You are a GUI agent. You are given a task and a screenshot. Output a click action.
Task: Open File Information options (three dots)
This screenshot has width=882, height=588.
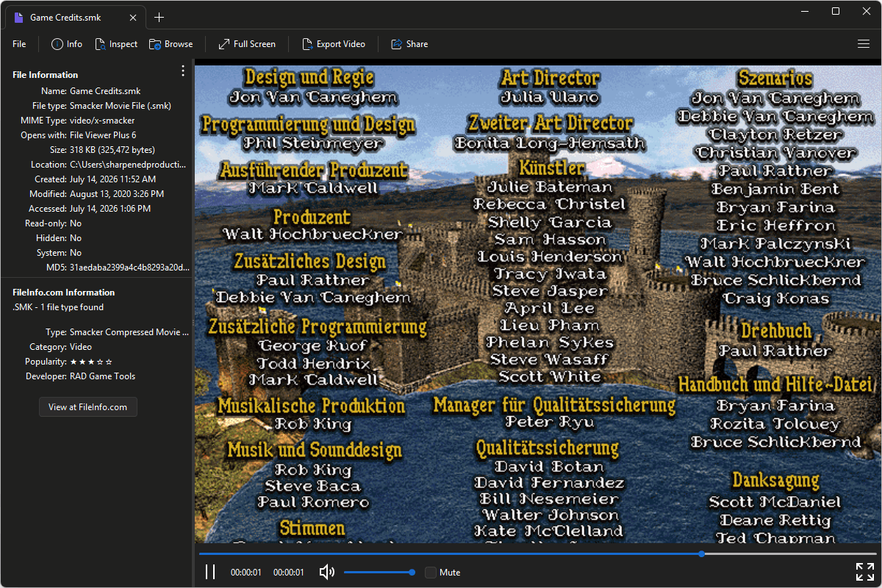coord(183,71)
